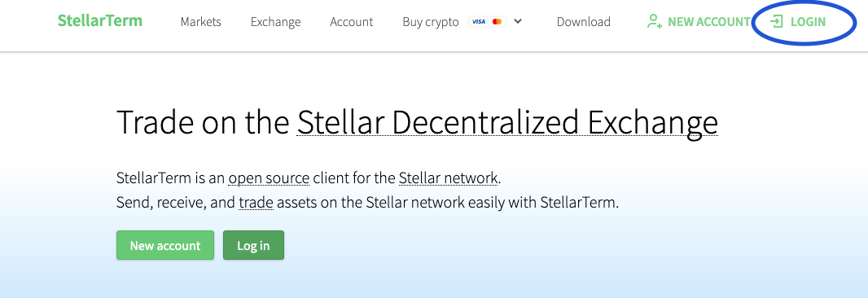Click the StellarTerm logo in header
868x298 pixels.
100,21
